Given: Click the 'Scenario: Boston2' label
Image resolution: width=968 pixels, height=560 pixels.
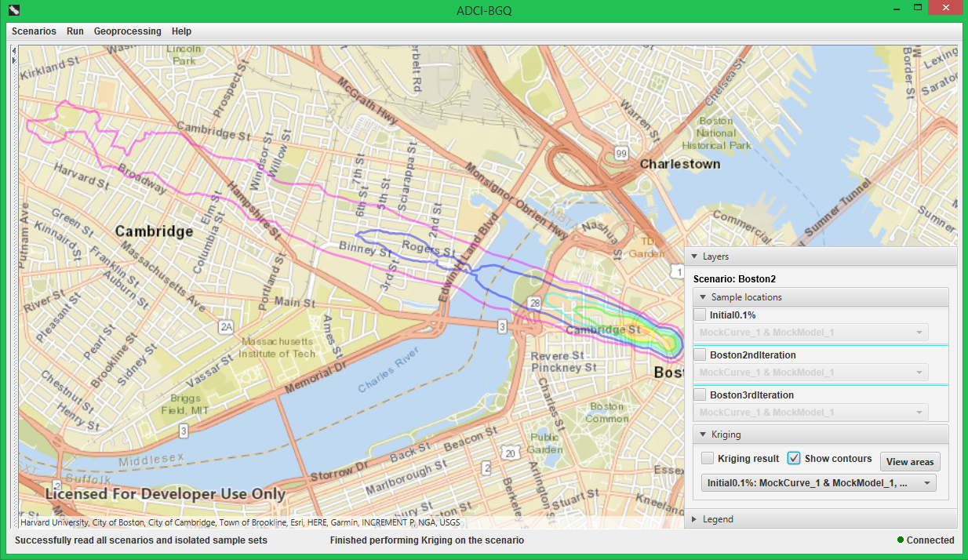Looking at the screenshot, I should (734, 279).
